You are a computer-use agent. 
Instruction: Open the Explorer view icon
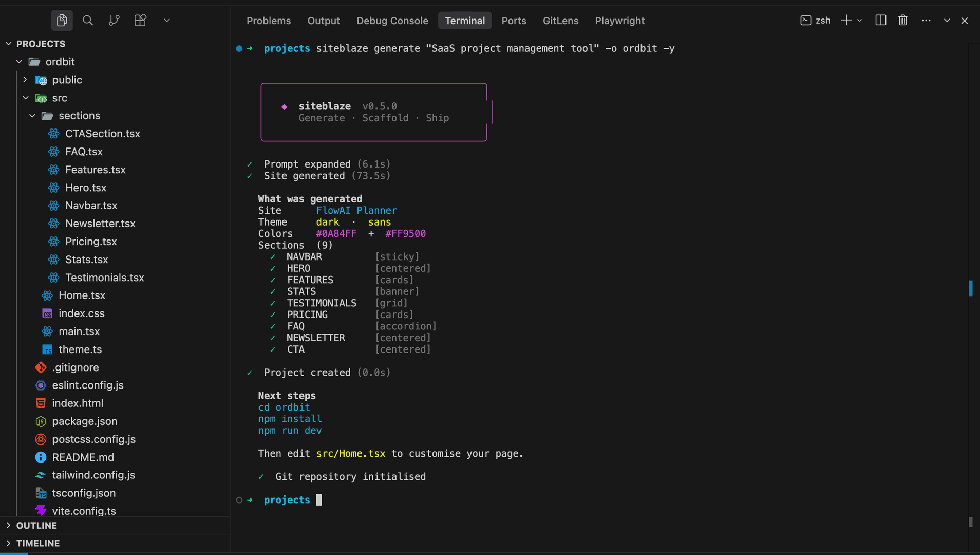pyautogui.click(x=62, y=21)
